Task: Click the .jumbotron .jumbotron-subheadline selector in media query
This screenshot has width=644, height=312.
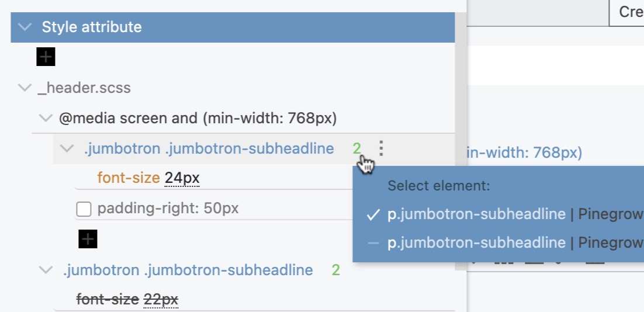Action: click(209, 148)
